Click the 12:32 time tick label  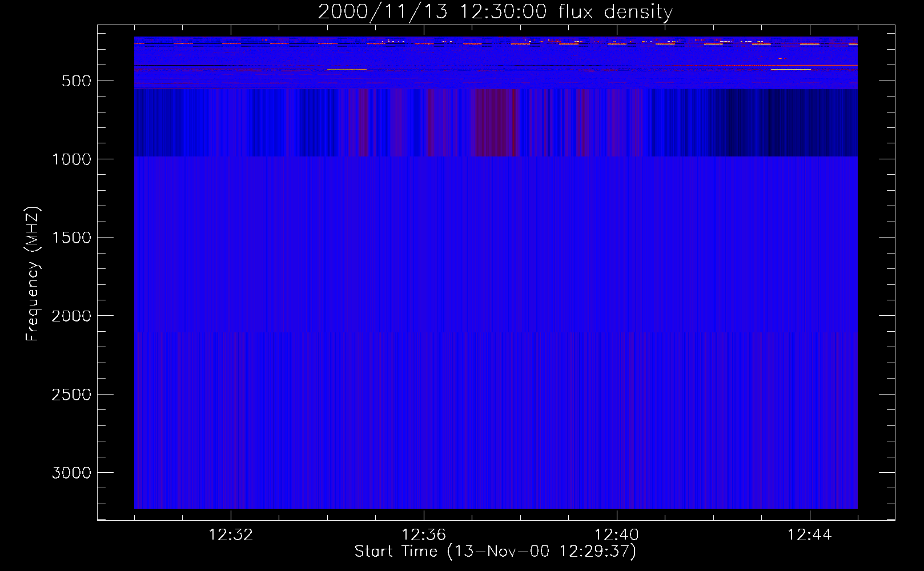tap(231, 535)
